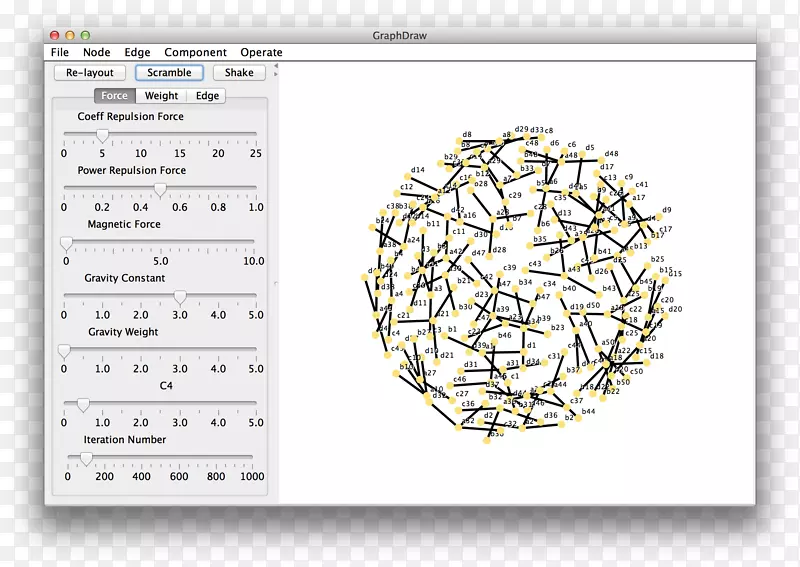Select the graph node labeled d9

coord(661,218)
